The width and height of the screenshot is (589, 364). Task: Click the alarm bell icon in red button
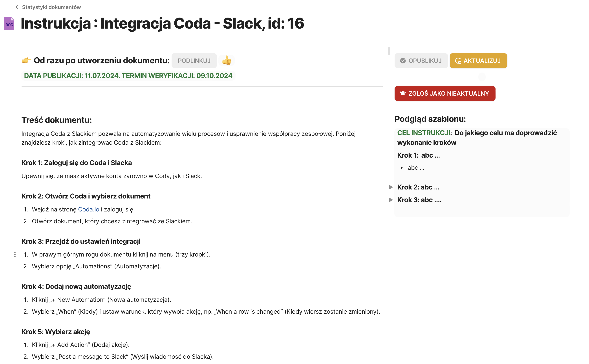pyautogui.click(x=403, y=93)
